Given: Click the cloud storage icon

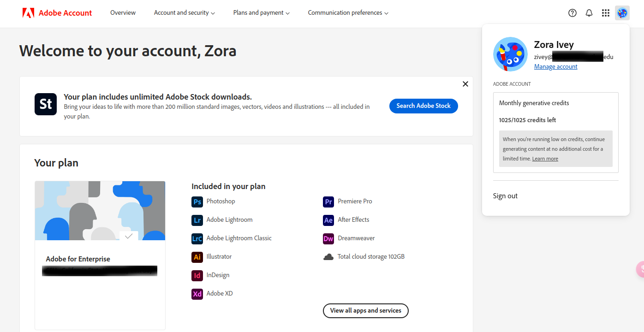Looking at the screenshot, I should pos(328,257).
